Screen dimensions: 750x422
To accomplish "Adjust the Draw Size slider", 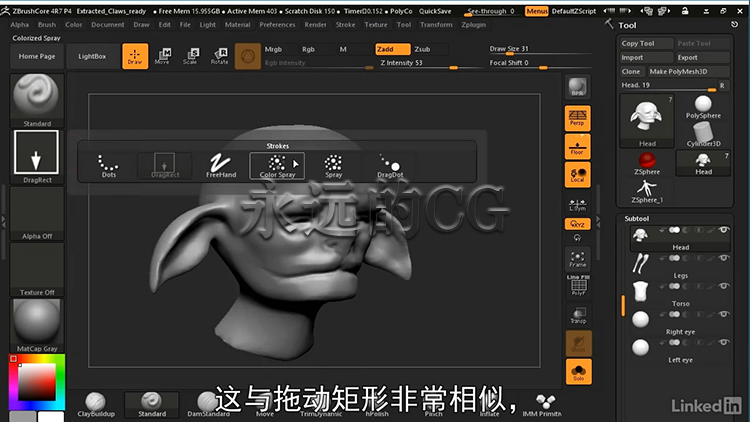I will (540, 50).
